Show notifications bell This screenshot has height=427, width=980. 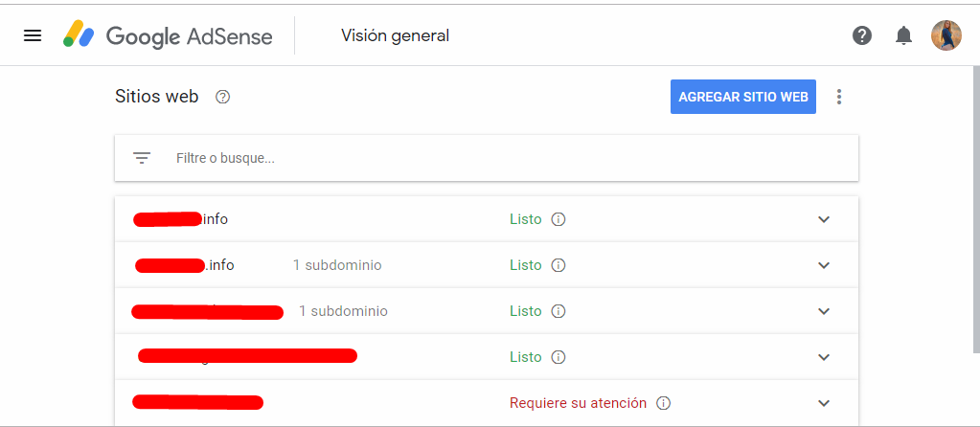click(x=903, y=35)
